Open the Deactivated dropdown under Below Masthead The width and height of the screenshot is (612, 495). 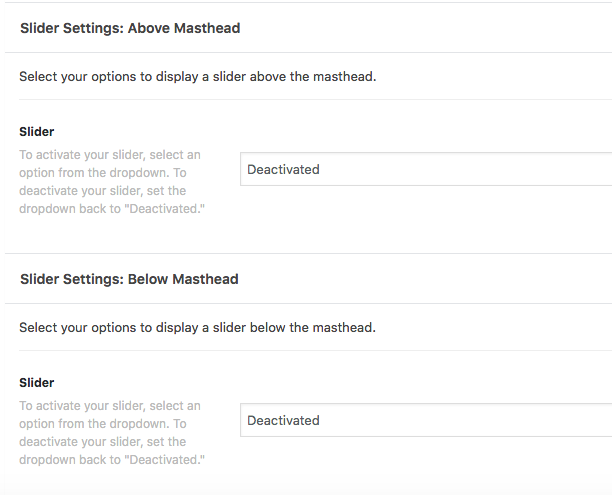(426, 420)
